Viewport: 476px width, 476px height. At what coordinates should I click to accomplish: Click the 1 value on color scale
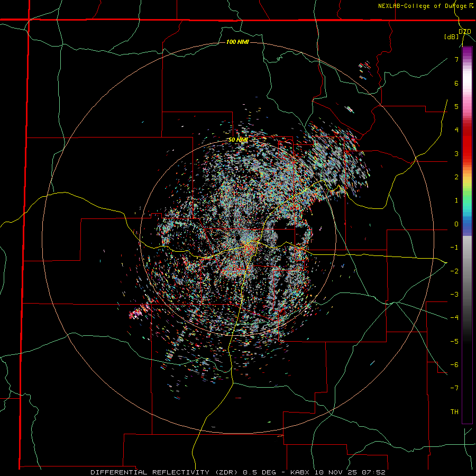[x=456, y=200]
